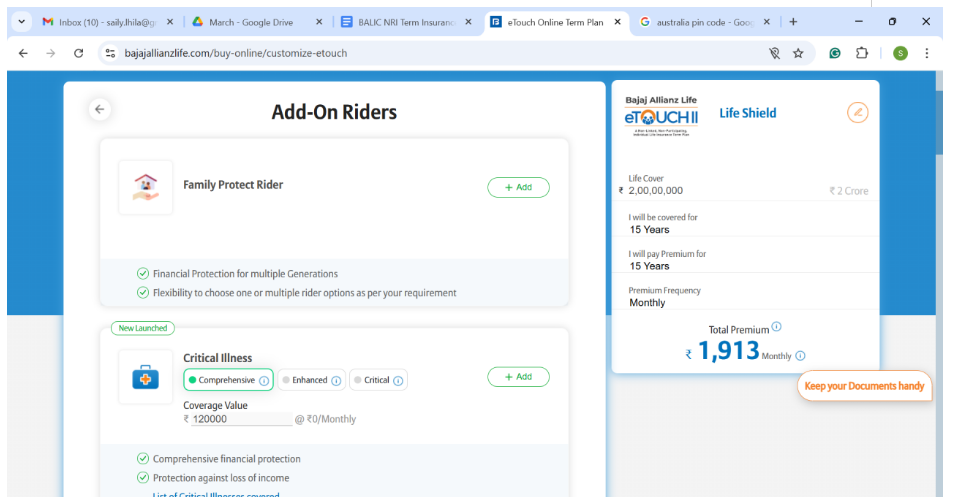This screenshot has height=497, width=958.
Task: Select the Enhanced coverage option
Action: tap(311, 380)
